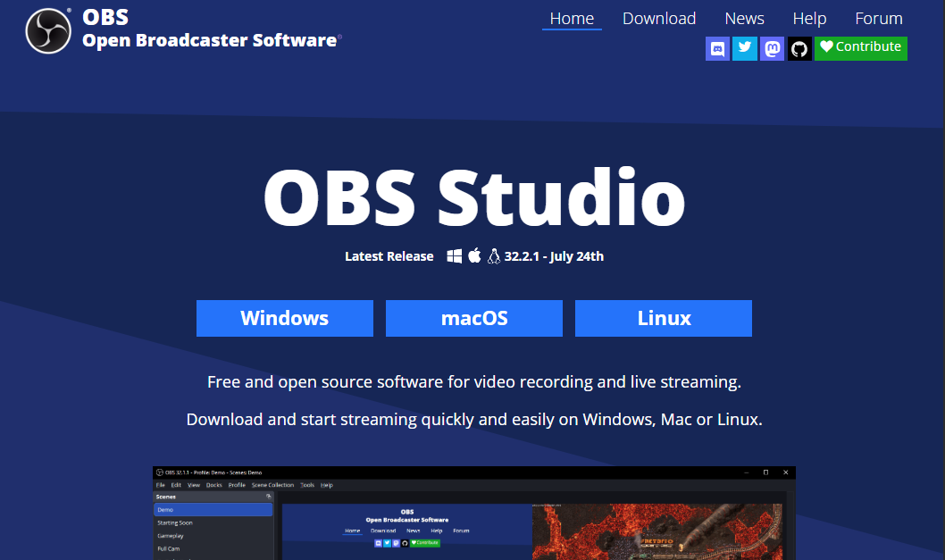Screen dimensions: 945x560
Task: Click the green Contribute button
Action: point(861,49)
